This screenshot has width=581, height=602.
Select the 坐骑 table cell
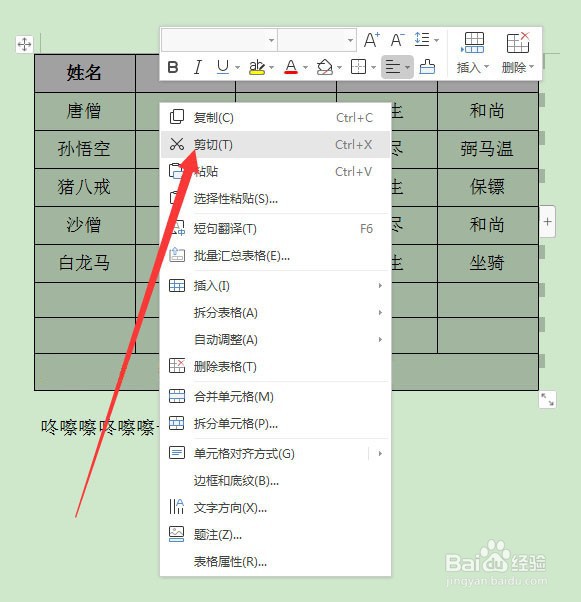487,263
